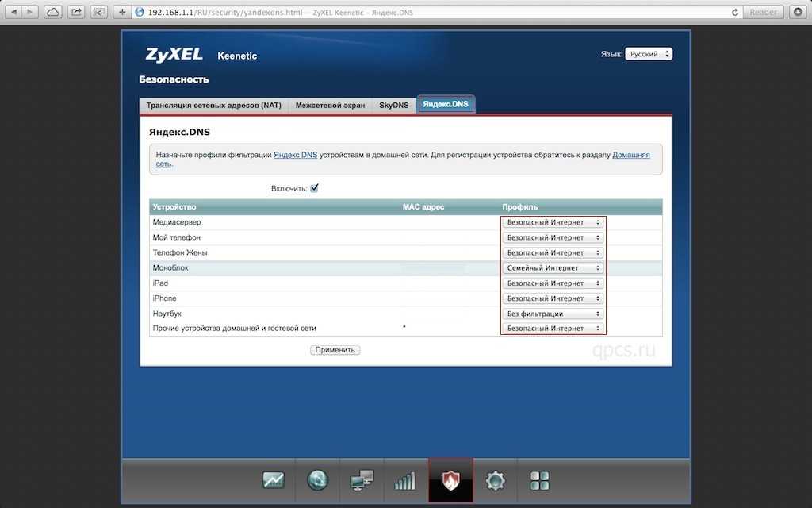
Task: Open profile dropdown for Медиасервер
Action: (x=553, y=222)
